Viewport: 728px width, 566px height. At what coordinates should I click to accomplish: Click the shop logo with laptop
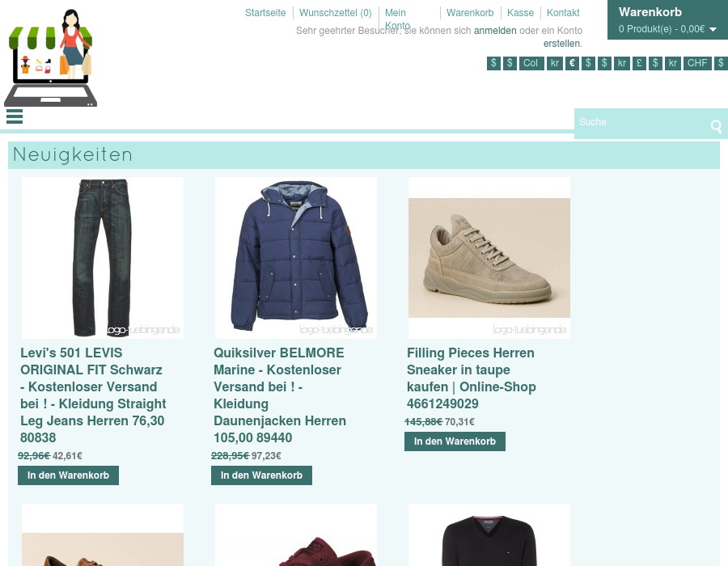pyautogui.click(x=51, y=58)
